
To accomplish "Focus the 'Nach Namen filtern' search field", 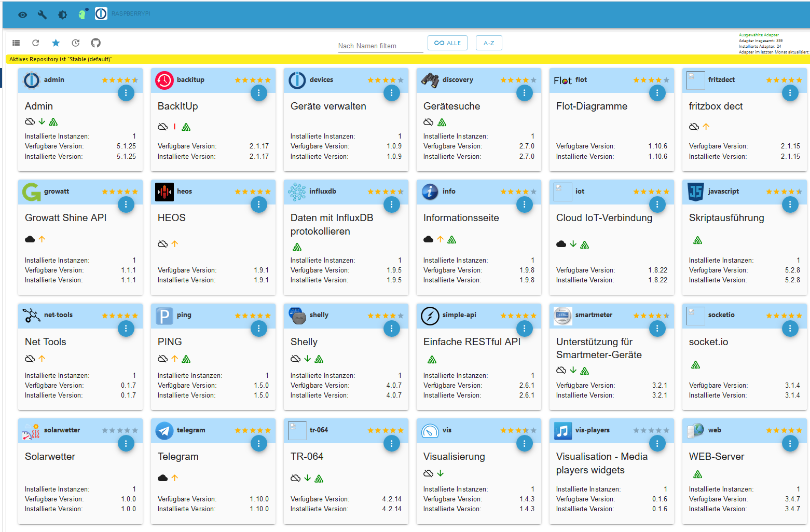I will click(x=380, y=46).
